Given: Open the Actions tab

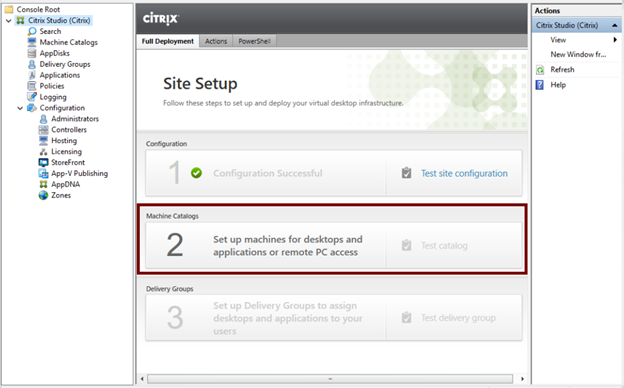Looking at the screenshot, I should [216, 41].
